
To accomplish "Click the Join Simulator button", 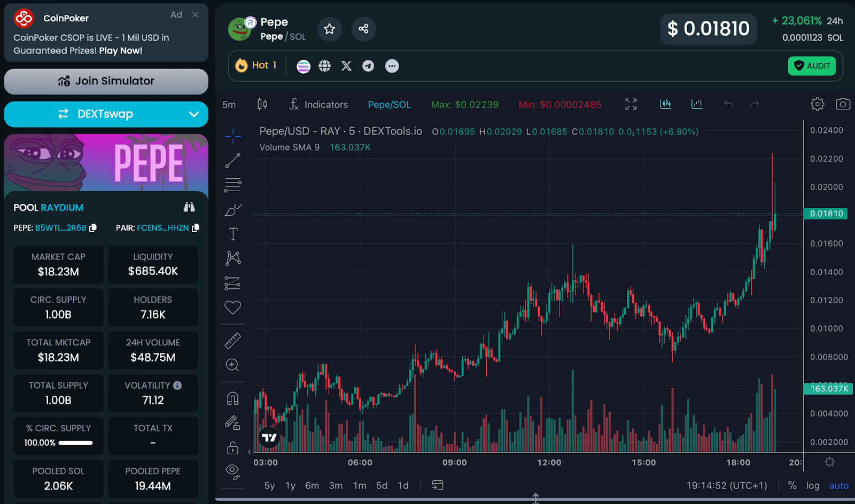I will (106, 81).
